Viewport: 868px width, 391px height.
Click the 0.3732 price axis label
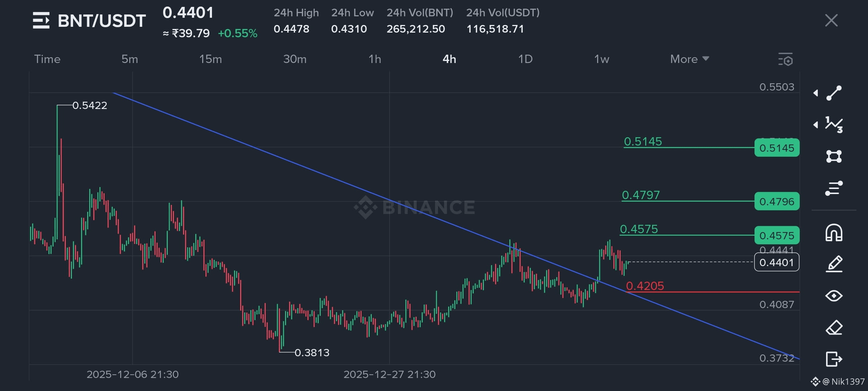coord(777,358)
